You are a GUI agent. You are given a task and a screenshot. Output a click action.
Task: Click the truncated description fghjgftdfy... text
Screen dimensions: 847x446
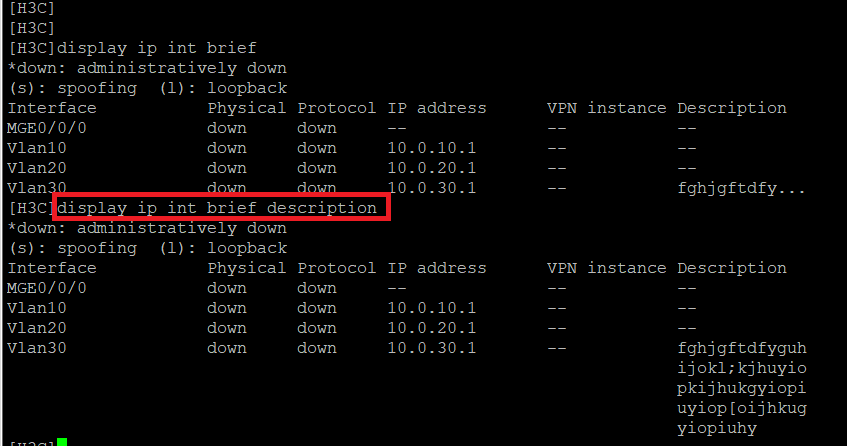pos(741,188)
